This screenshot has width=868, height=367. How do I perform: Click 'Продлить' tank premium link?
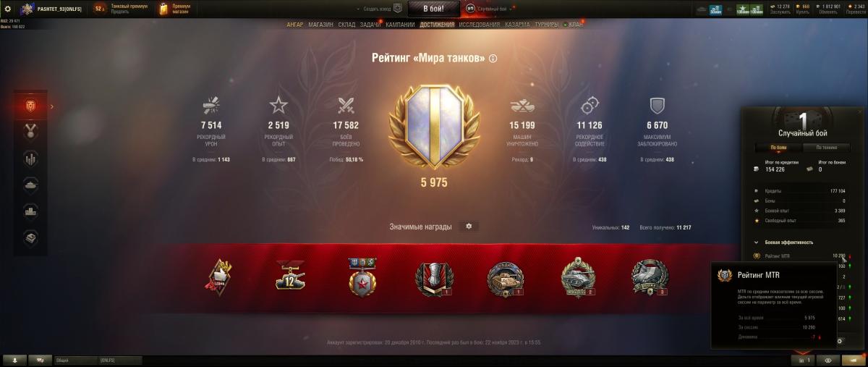click(120, 12)
